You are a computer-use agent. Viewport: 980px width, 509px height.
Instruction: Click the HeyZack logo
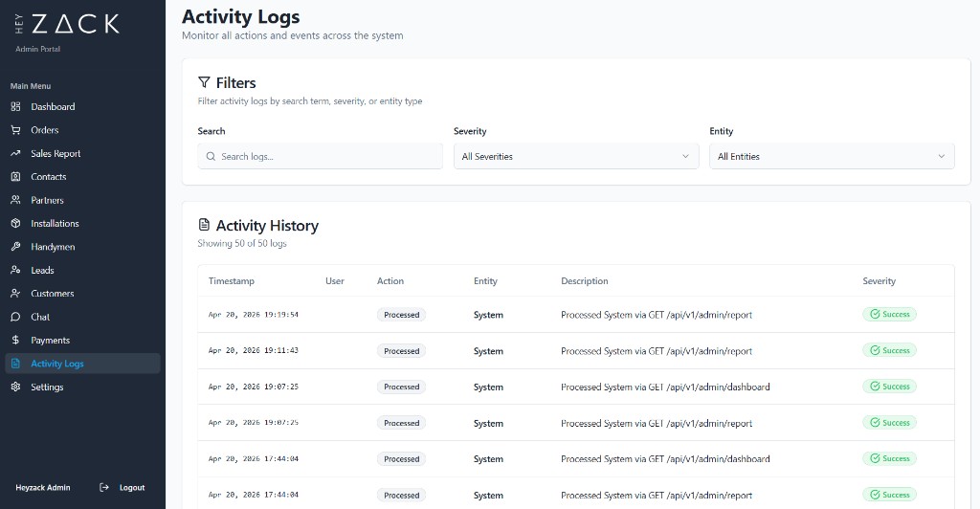tap(67, 24)
